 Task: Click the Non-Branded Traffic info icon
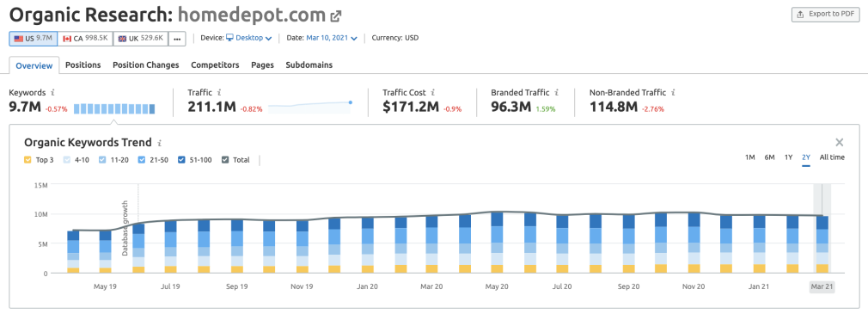(673, 93)
